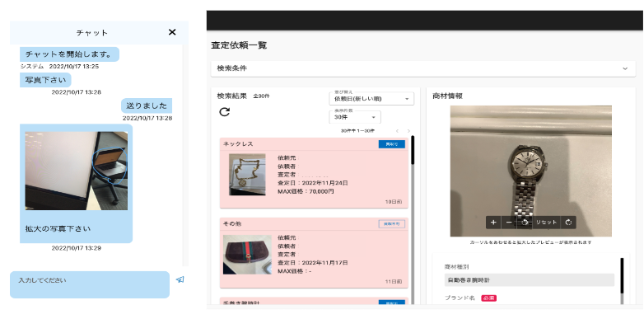Send the chat message with paper plane icon
Image resolution: width=644 pixels, height=319 pixels.
(x=180, y=279)
